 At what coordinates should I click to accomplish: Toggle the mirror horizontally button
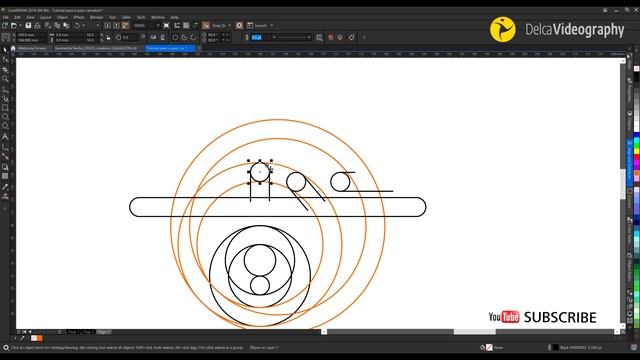click(153, 38)
